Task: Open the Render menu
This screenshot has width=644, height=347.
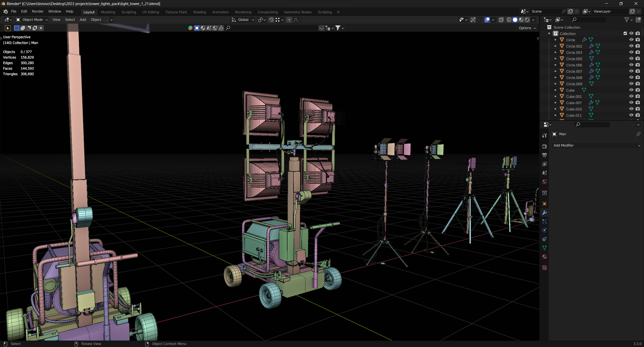Action: pos(38,12)
